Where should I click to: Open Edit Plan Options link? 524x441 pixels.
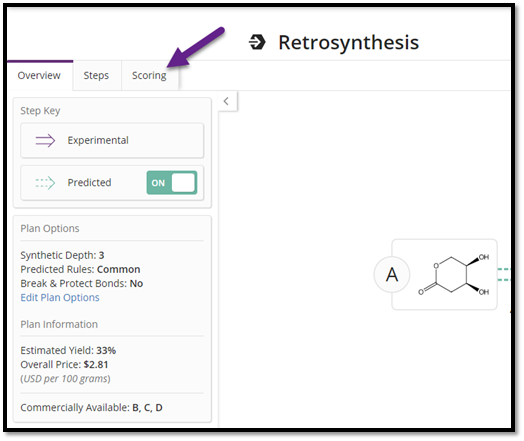point(60,297)
